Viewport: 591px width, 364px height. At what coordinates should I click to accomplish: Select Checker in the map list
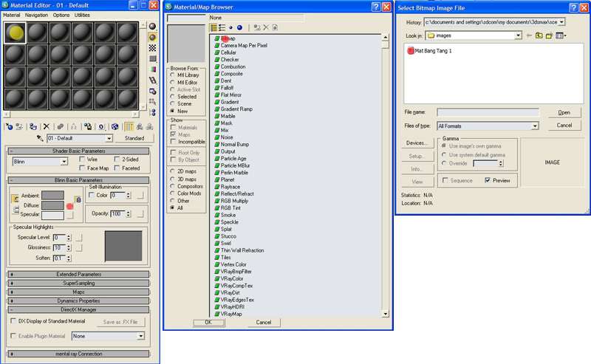coord(230,60)
